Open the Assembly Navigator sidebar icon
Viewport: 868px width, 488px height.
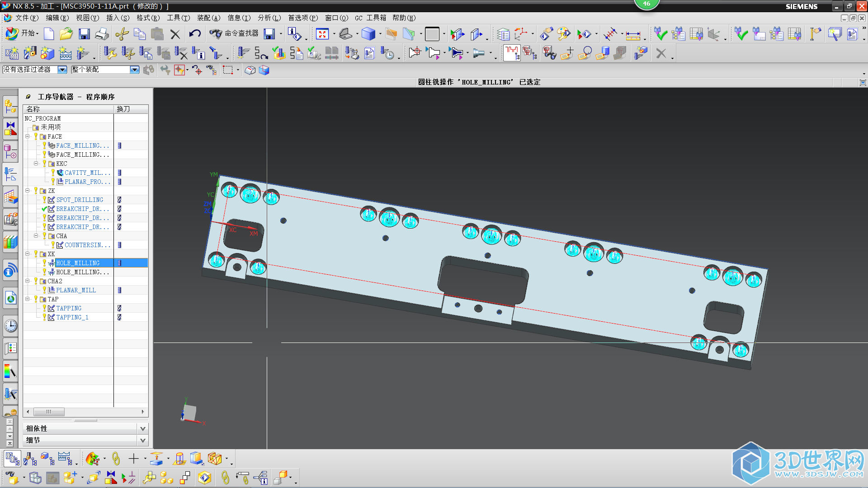(11, 107)
